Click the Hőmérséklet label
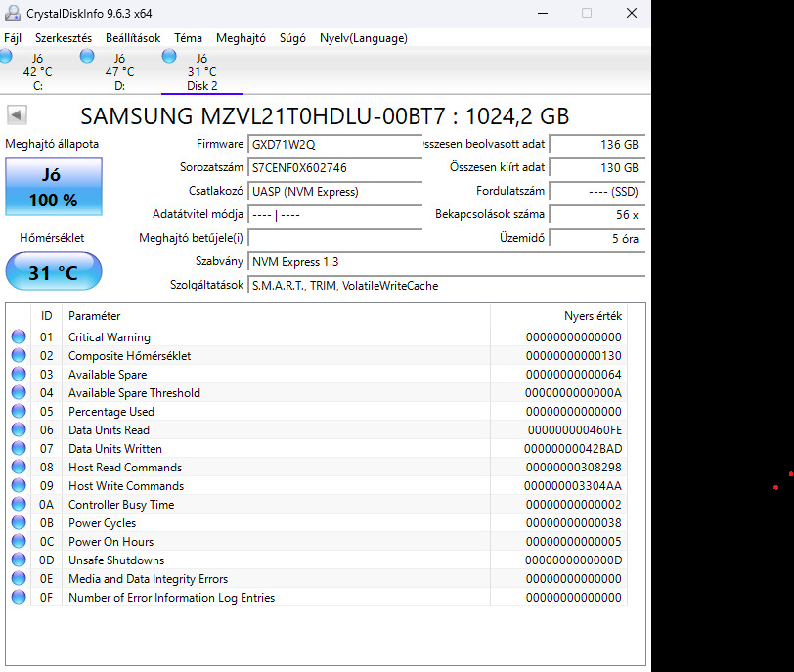Screen dimensions: 794x672 (x=52, y=238)
